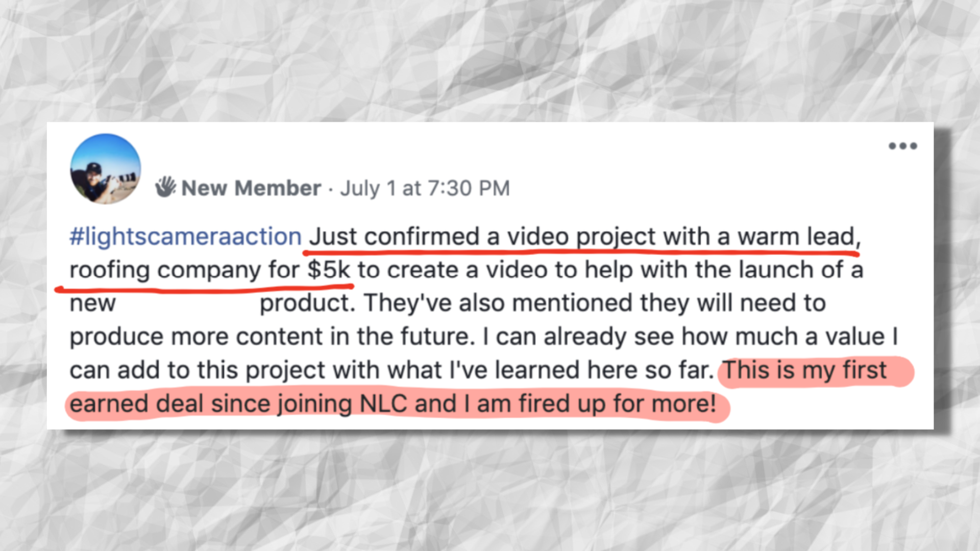980x551 pixels.
Task: Click the highlighted "earned deal since joining" phrase
Action: [210, 404]
